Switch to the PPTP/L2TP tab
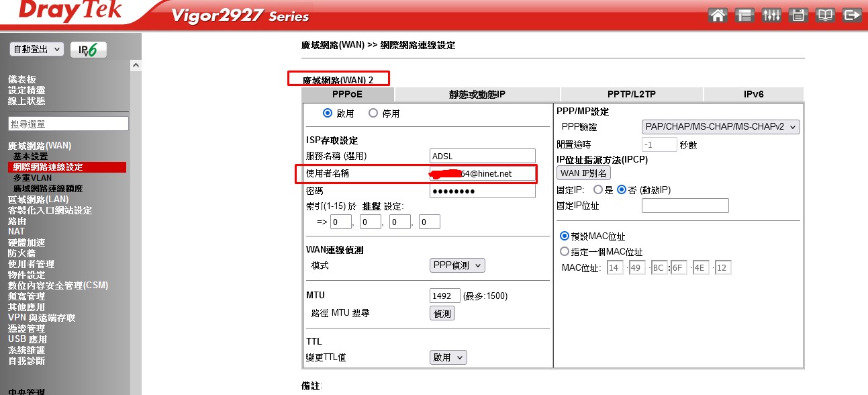Viewport: 868px width, 395px height. (x=631, y=95)
